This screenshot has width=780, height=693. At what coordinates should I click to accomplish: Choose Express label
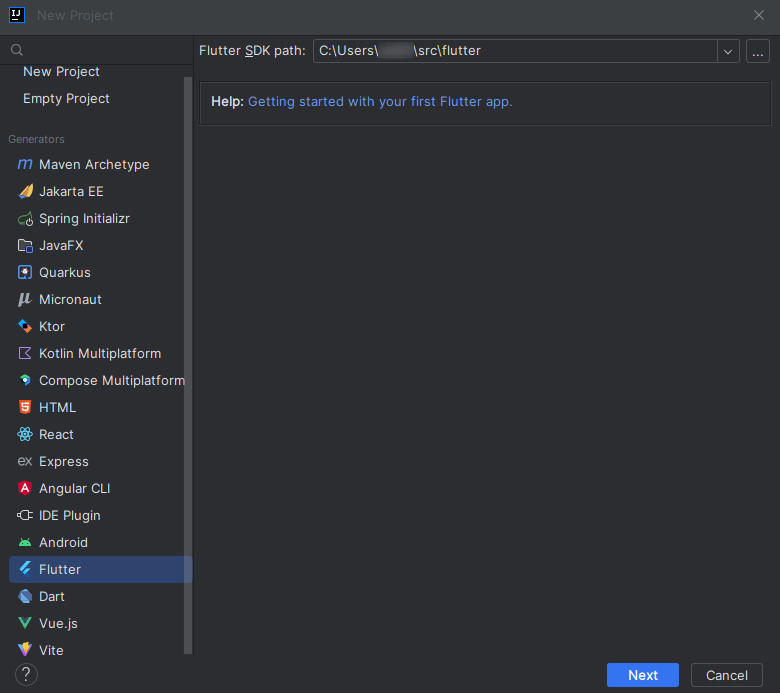coord(64,462)
